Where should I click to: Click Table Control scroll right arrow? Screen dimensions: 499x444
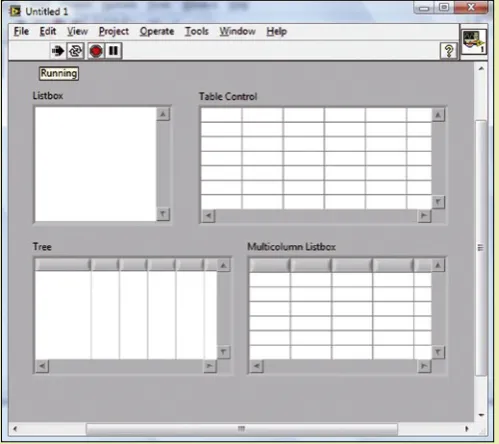(x=424, y=216)
